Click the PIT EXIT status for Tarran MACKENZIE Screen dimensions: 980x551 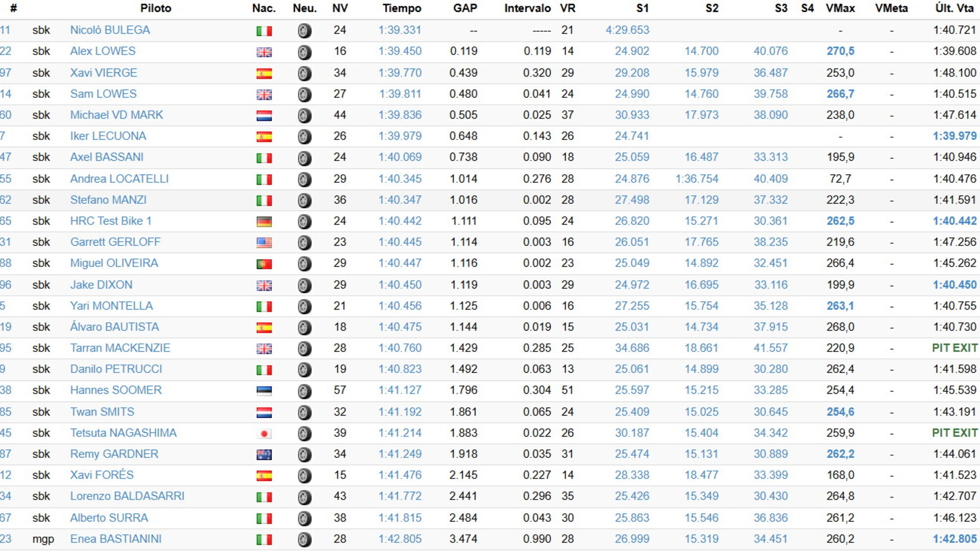click(954, 348)
